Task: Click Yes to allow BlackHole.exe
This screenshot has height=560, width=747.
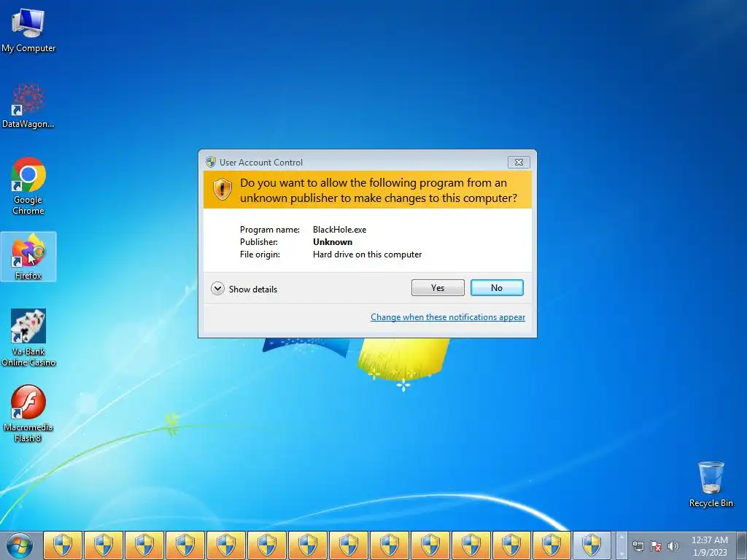Action: 438,287
